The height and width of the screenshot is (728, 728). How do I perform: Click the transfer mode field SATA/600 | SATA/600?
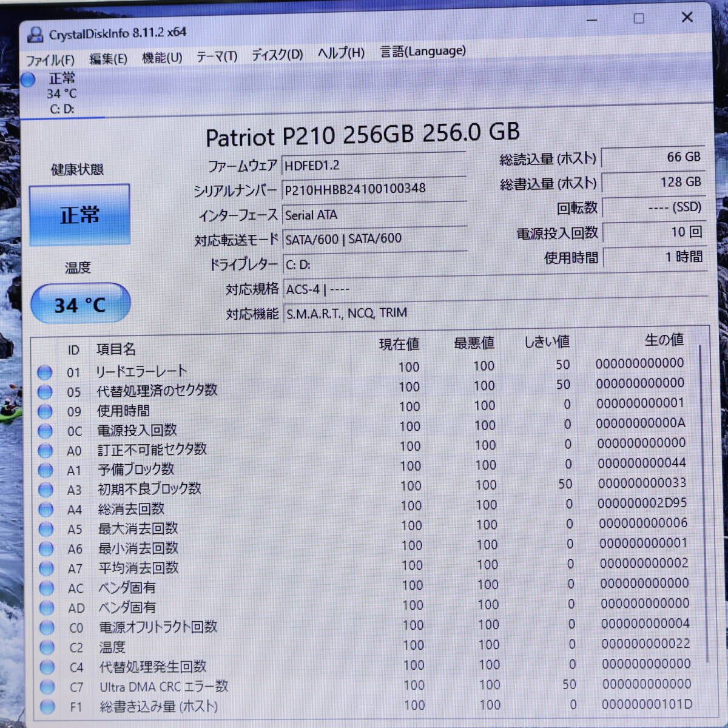(x=375, y=238)
